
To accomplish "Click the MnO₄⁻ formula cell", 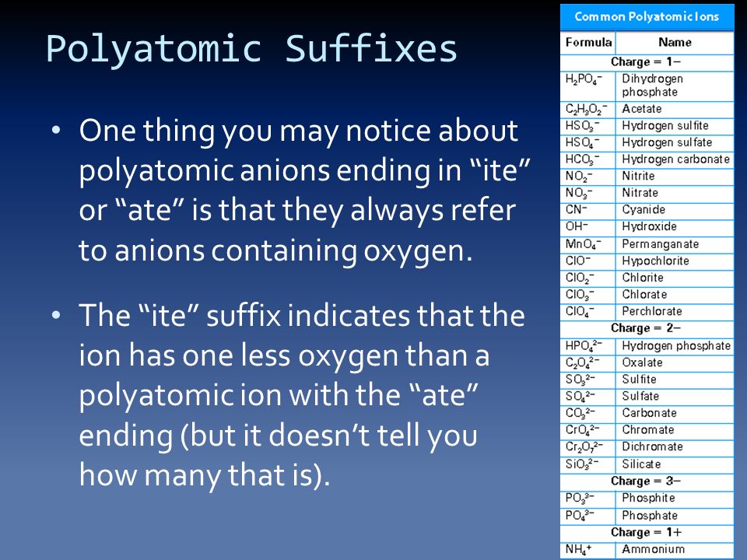I will click(588, 243).
